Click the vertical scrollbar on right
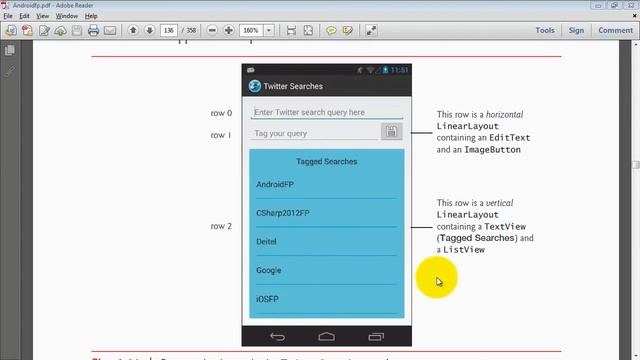The image size is (640, 360). click(636, 165)
